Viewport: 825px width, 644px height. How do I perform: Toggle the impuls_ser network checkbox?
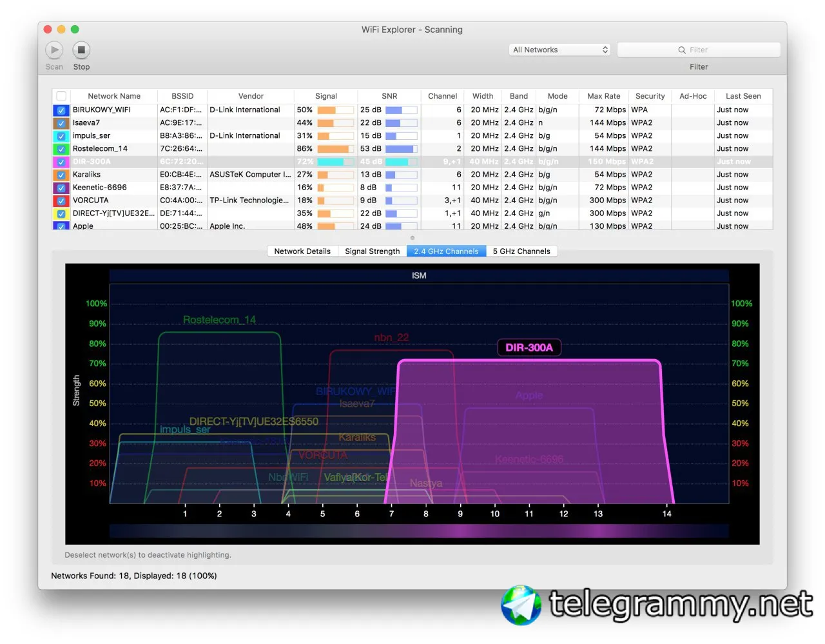pyautogui.click(x=61, y=136)
